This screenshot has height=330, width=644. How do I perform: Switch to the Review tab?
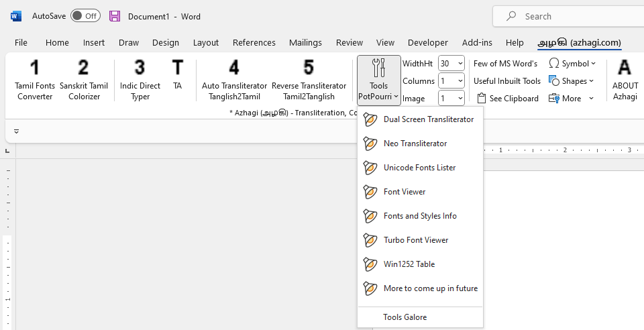click(x=349, y=43)
